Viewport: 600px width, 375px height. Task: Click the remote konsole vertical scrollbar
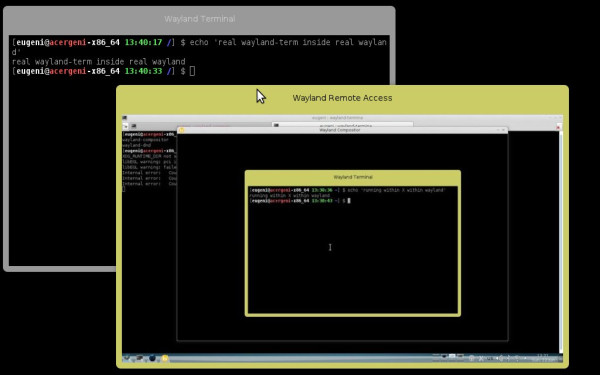pyautogui.click(x=561, y=242)
